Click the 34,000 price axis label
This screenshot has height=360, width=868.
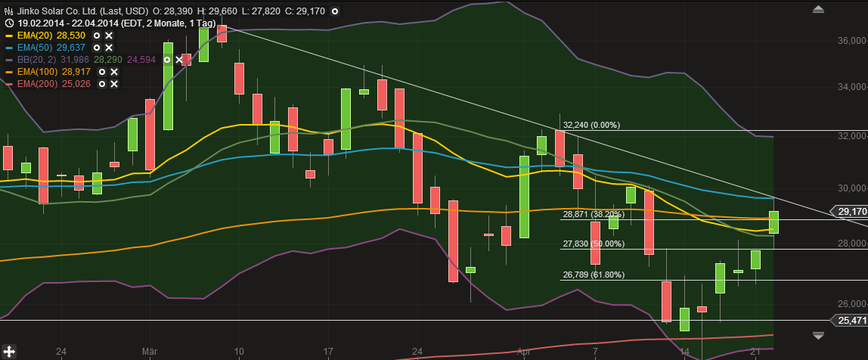(x=851, y=87)
